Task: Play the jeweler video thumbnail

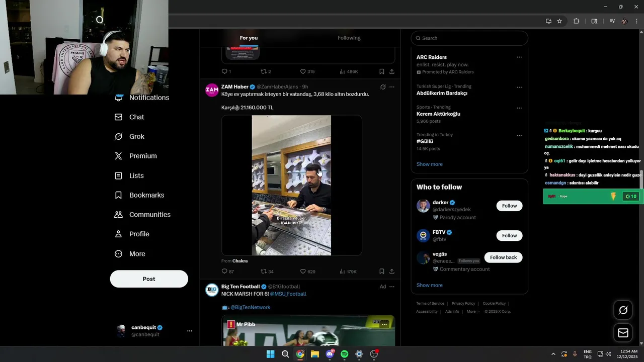Action: click(x=291, y=186)
